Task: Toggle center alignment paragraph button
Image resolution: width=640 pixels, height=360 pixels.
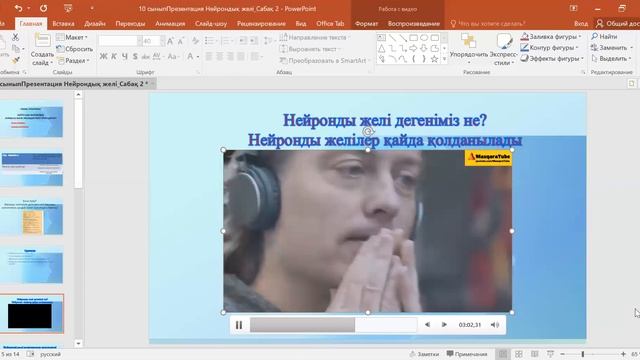Action: point(220,56)
